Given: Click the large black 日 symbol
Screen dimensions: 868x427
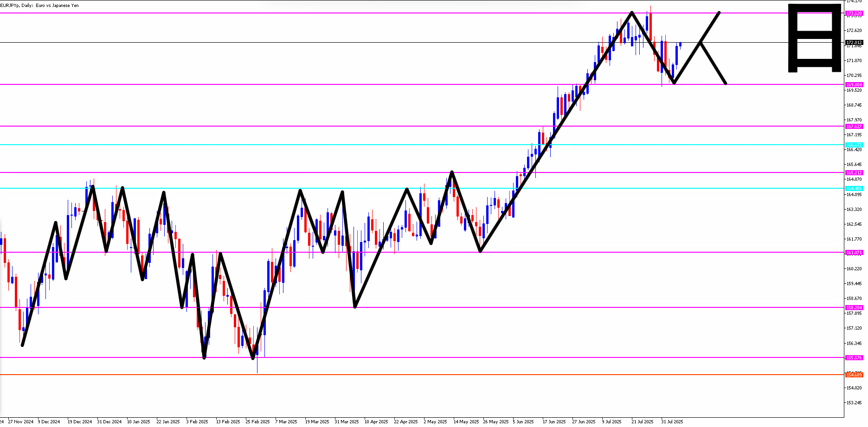Looking at the screenshot, I should coord(815,38).
